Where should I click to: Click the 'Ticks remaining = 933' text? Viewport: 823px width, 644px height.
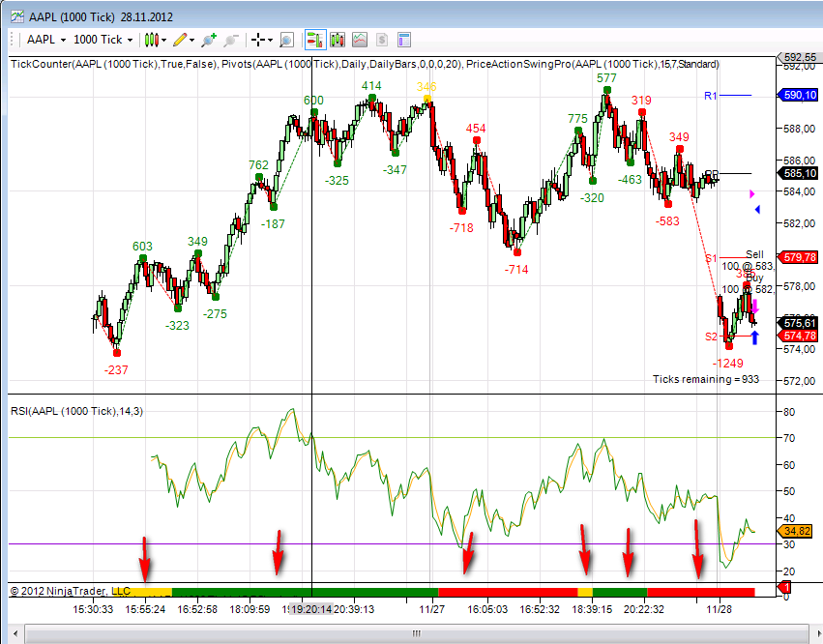click(706, 379)
